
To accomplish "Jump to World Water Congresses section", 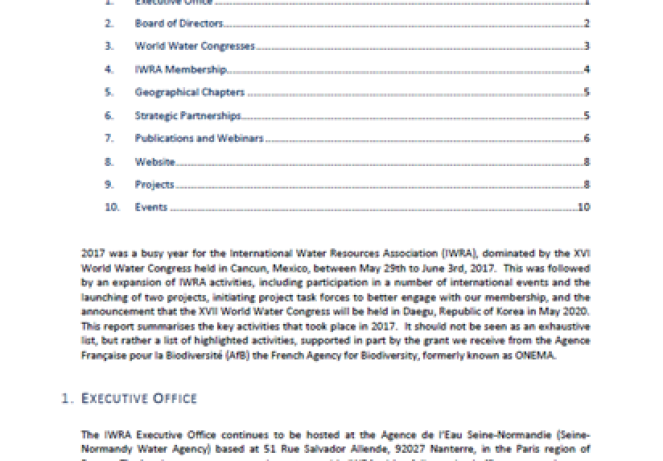I will (x=195, y=46).
